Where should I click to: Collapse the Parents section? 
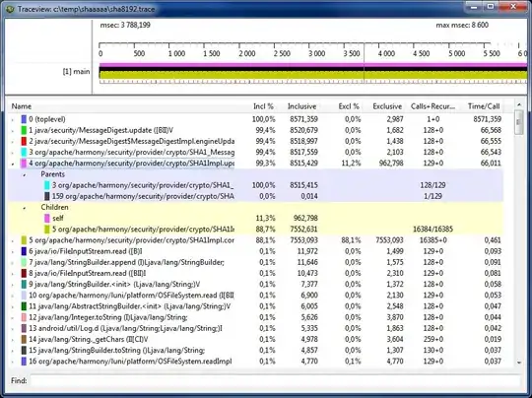click(24, 174)
